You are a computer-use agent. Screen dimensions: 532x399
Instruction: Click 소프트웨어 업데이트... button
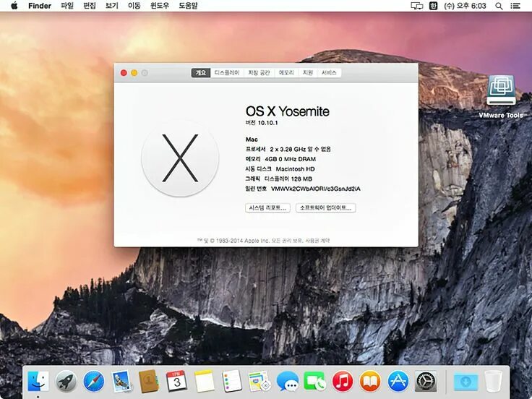coord(326,208)
